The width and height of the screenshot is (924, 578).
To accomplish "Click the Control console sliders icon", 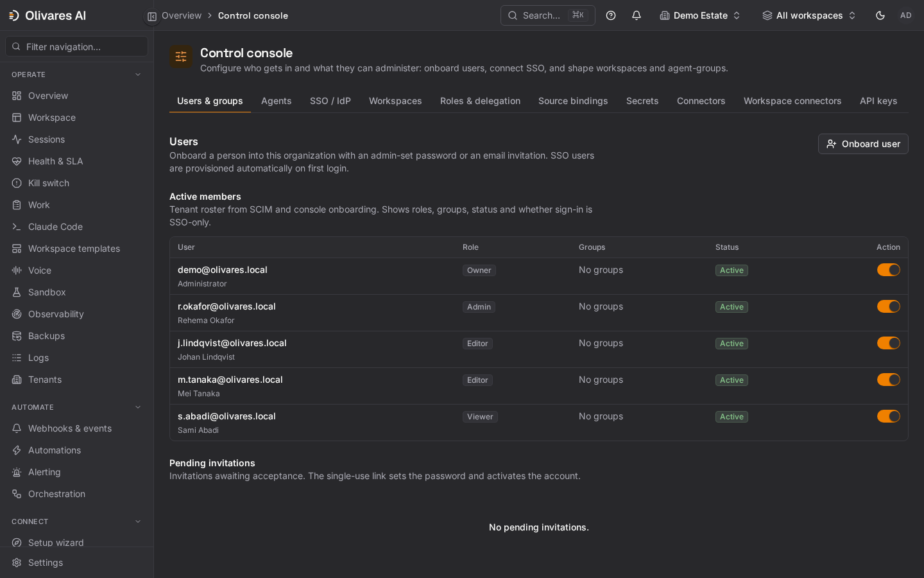I will point(181,57).
